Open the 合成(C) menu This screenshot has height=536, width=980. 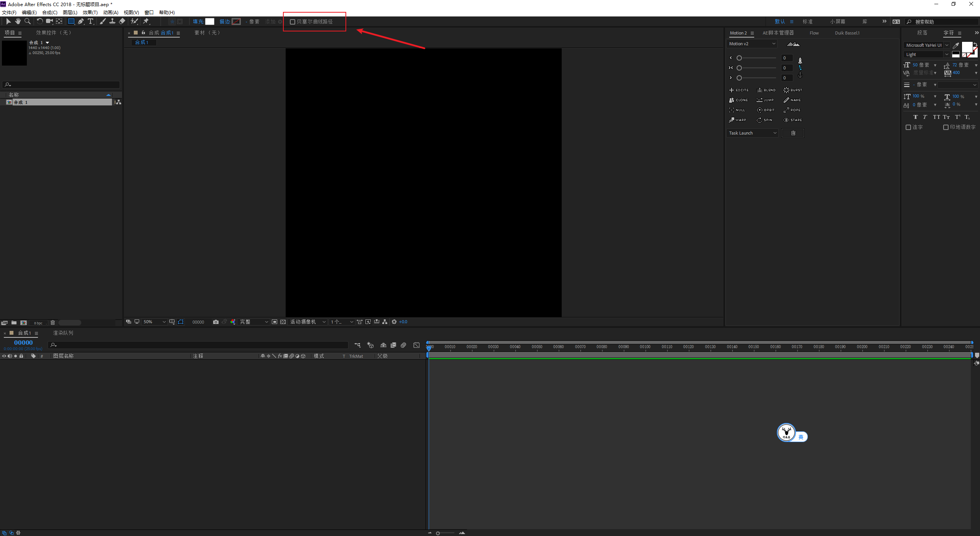50,13
